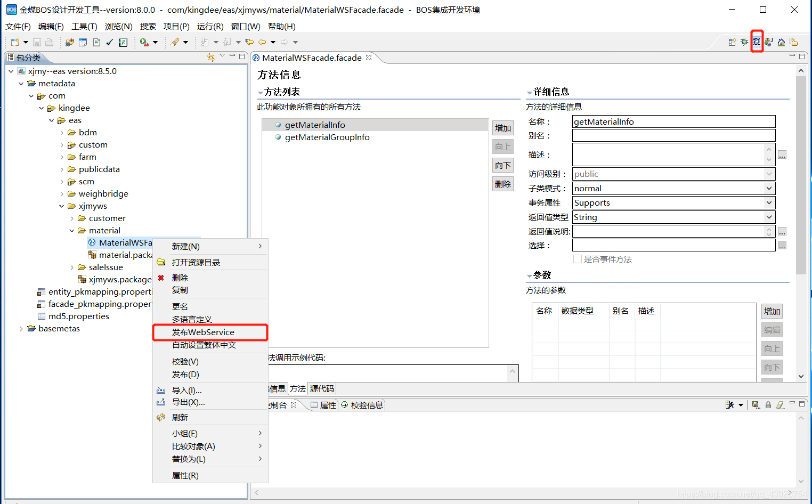Switch to the Java perspective icon
The width and height of the screenshot is (812, 504).
[769, 42]
